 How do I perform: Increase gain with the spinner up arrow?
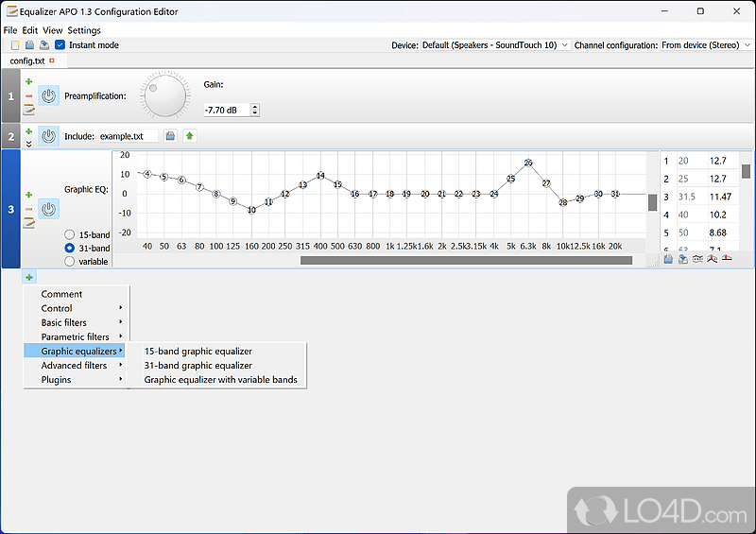pyautogui.click(x=255, y=107)
